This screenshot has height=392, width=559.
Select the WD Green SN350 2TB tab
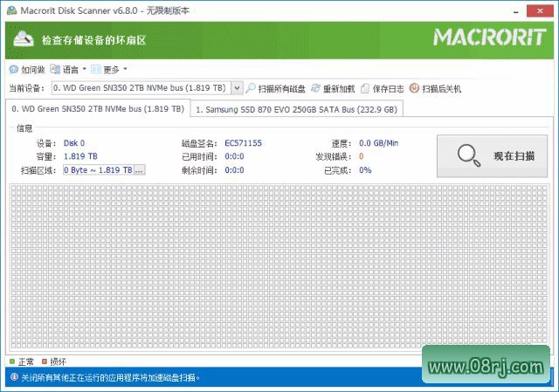pyautogui.click(x=98, y=108)
